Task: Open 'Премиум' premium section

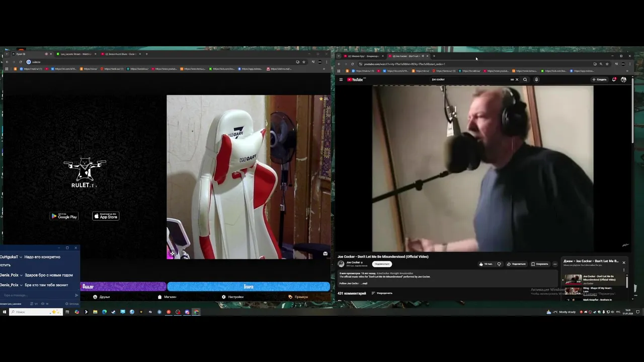Action: tap(298, 297)
